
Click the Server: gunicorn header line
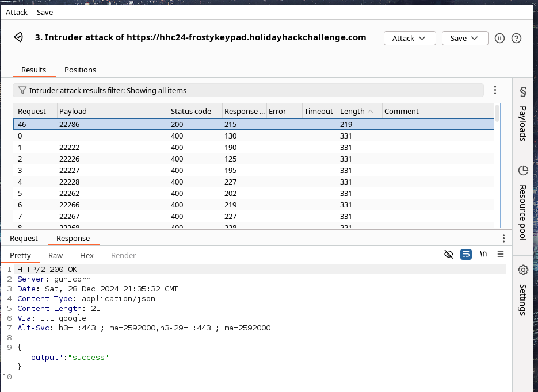click(x=54, y=279)
